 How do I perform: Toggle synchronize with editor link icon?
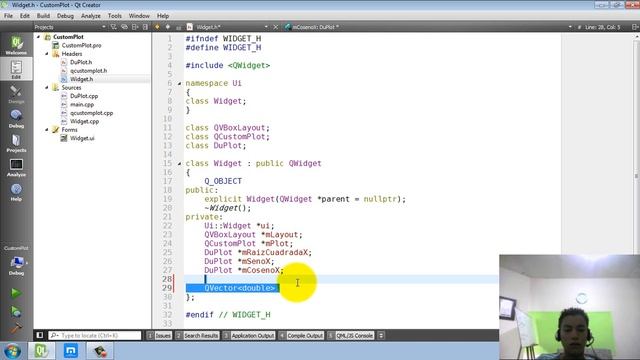pyautogui.click(x=124, y=27)
